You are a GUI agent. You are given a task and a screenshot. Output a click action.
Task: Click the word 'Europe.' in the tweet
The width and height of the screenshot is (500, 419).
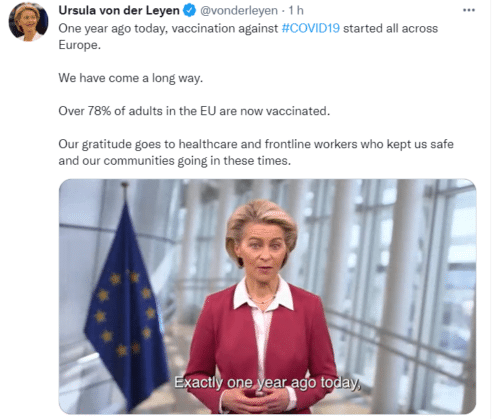[80, 45]
